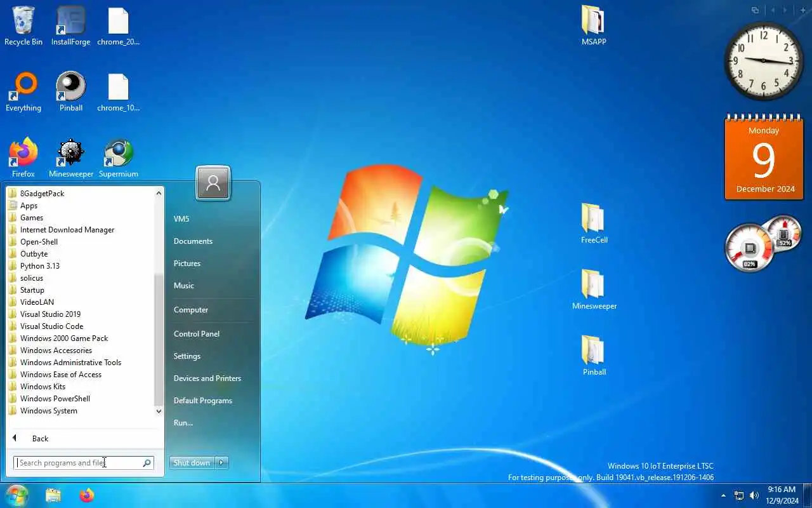Viewport: 812px width, 508px height.
Task: Select the chrome_20... file on the desktop
Action: [x=119, y=25]
